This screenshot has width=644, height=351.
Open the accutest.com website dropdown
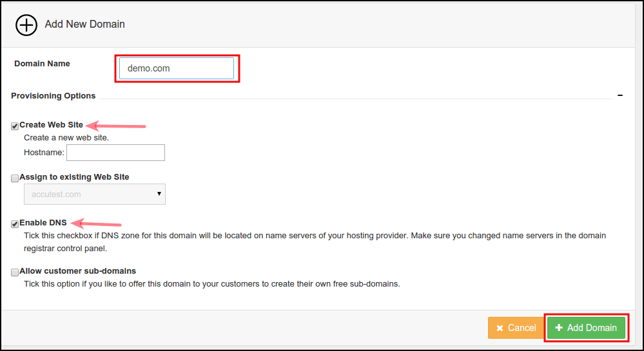(x=94, y=194)
